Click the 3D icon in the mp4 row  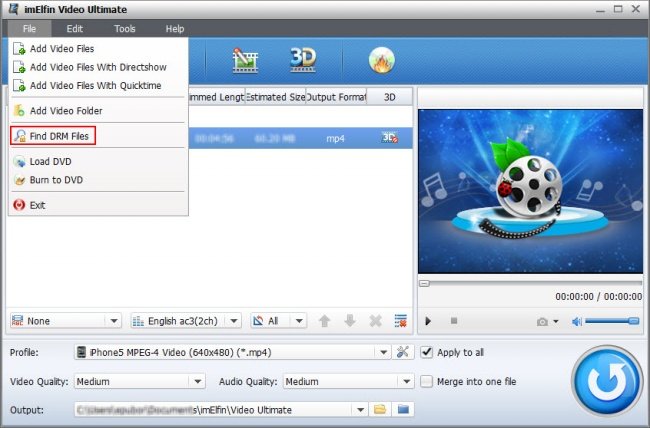tap(390, 138)
